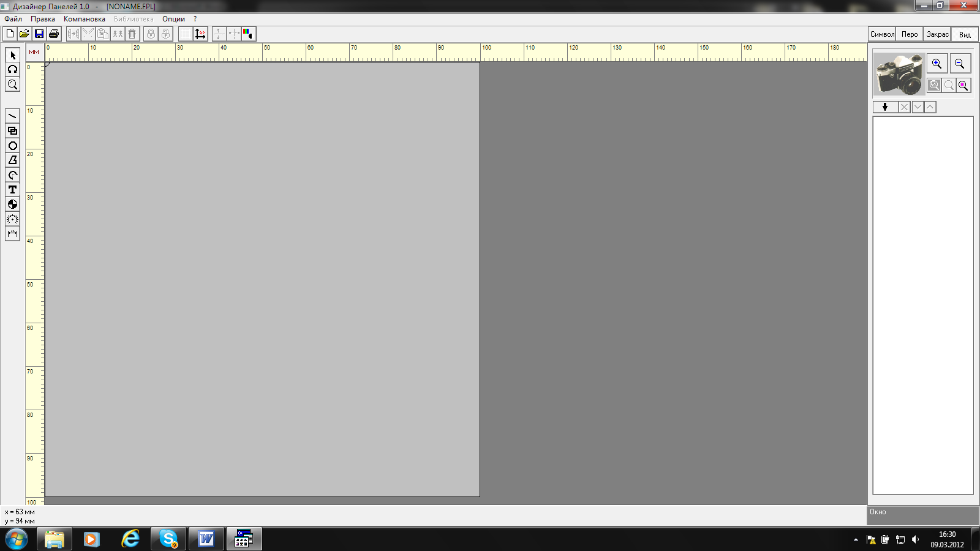This screenshot has height=551, width=980.
Task: Click the paste clipboard toolbar icon
Action: [x=103, y=34]
